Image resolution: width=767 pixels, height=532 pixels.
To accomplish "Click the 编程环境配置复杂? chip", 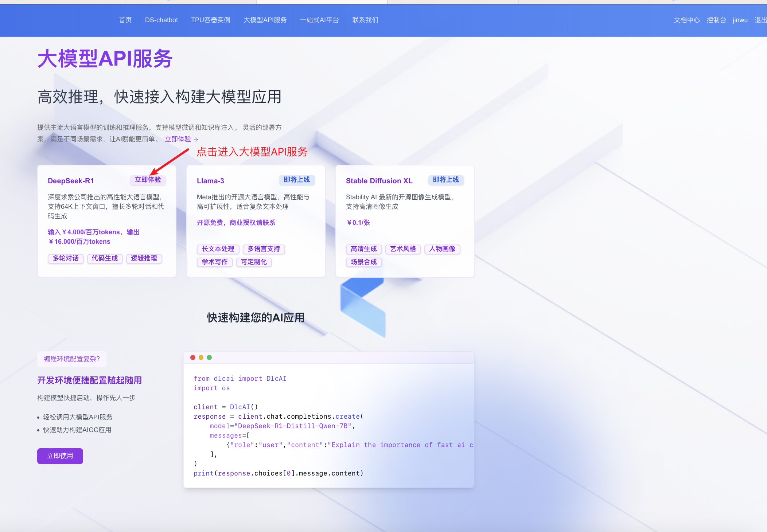I will 71,359.
